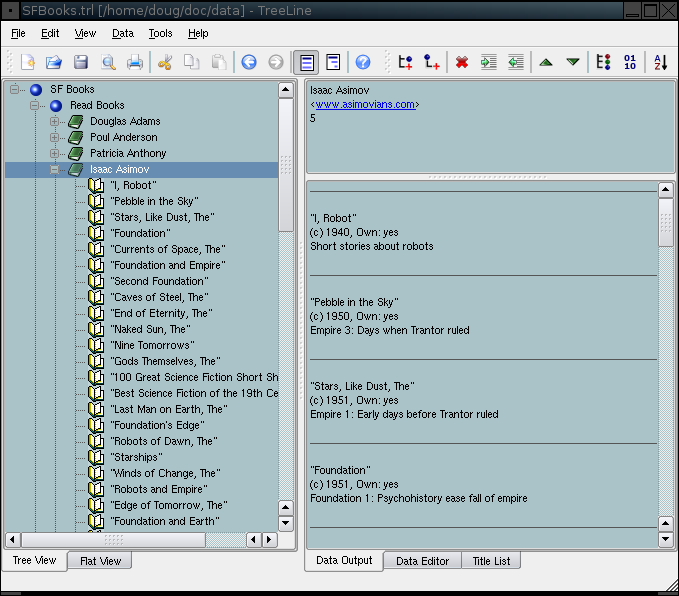Toggle the show descendant output button
This screenshot has height=596, width=679.
[333, 62]
